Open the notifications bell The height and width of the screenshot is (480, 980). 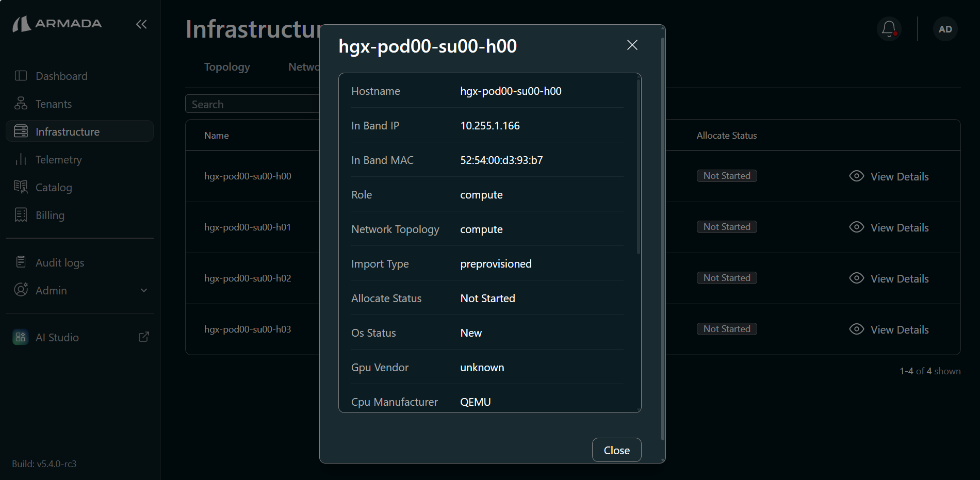click(889, 29)
